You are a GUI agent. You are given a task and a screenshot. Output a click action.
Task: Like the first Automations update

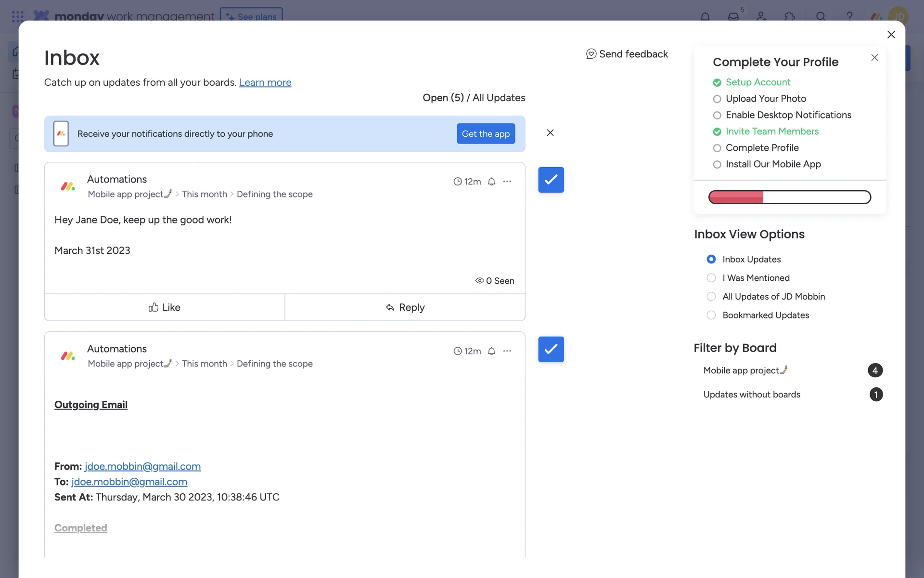tap(164, 307)
